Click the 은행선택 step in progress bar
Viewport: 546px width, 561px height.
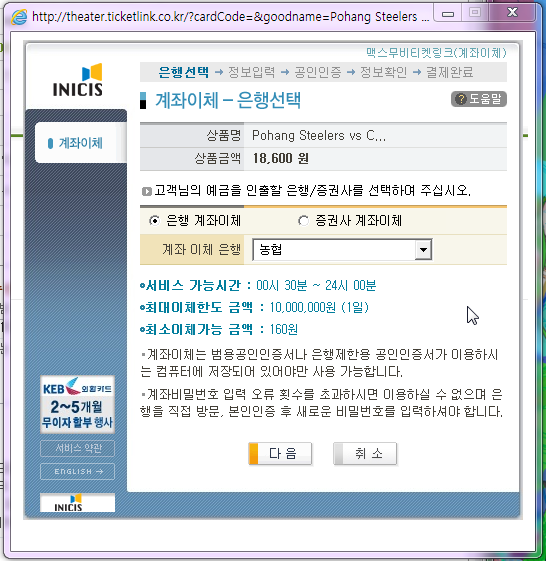tap(184, 72)
